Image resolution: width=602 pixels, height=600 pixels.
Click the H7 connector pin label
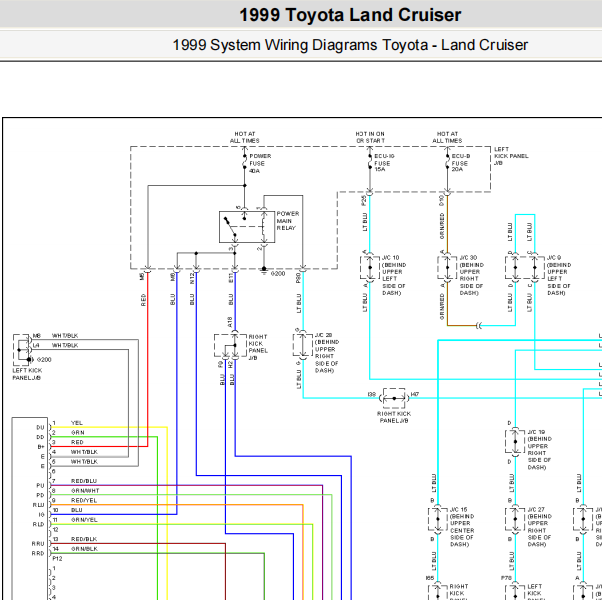[x=415, y=394]
